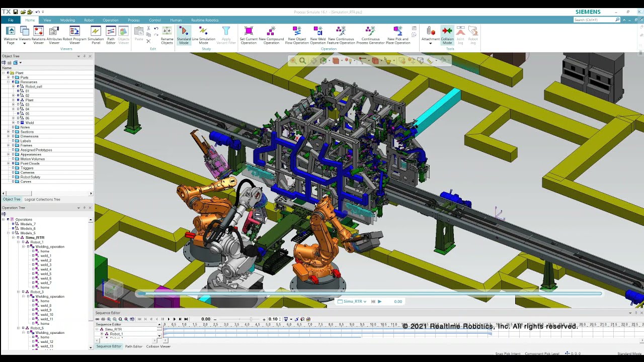The height and width of the screenshot is (362, 644).
Task: Expand the Appearances folder
Action: click(9, 154)
